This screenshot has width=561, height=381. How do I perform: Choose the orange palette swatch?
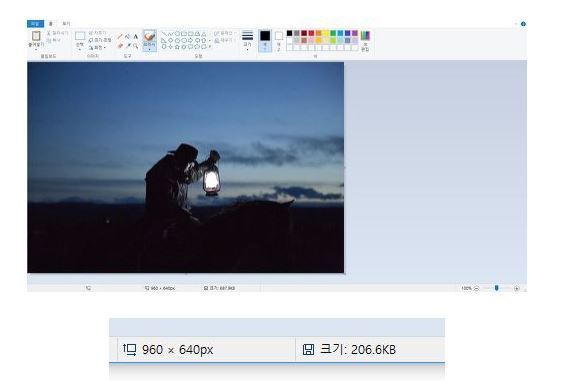coord(318,33)
